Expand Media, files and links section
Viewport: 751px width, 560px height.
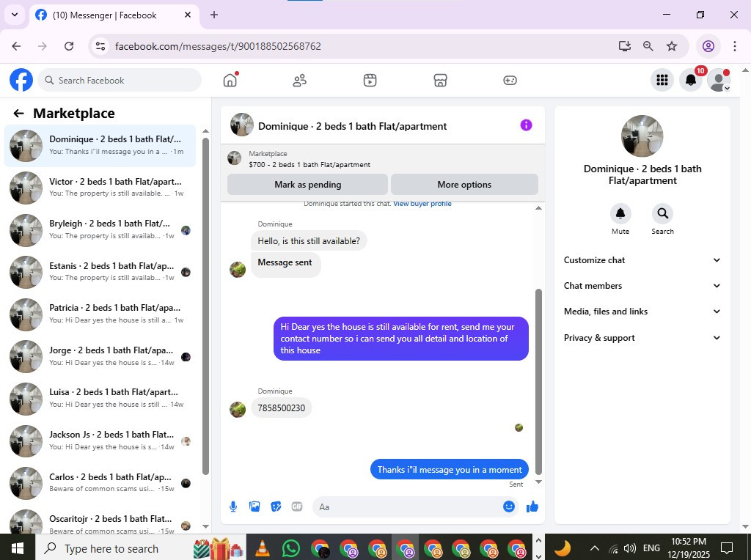point(642,311)
